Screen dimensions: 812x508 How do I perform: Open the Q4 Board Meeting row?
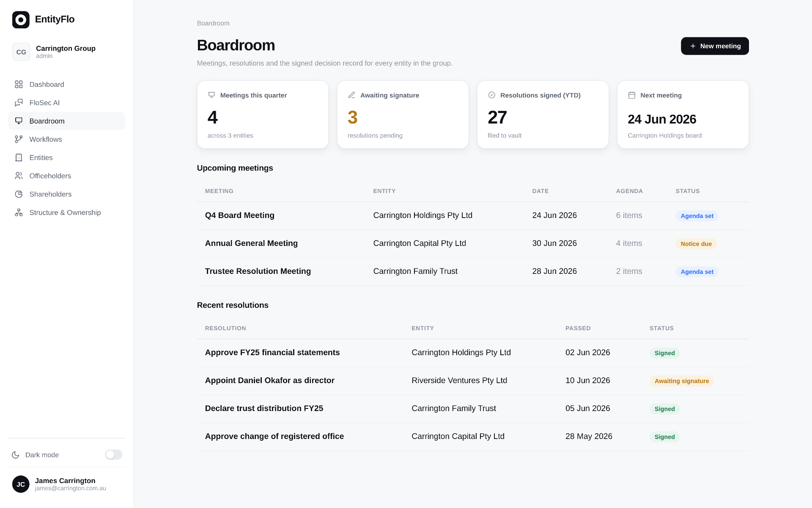pyautogui.click(x=473, y=215)
